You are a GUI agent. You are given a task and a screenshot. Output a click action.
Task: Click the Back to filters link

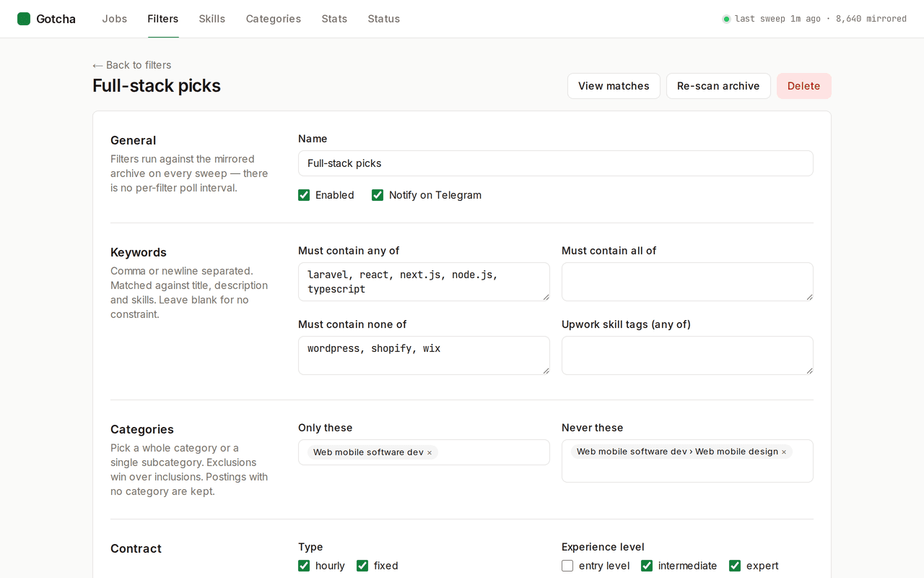point(132,65)
